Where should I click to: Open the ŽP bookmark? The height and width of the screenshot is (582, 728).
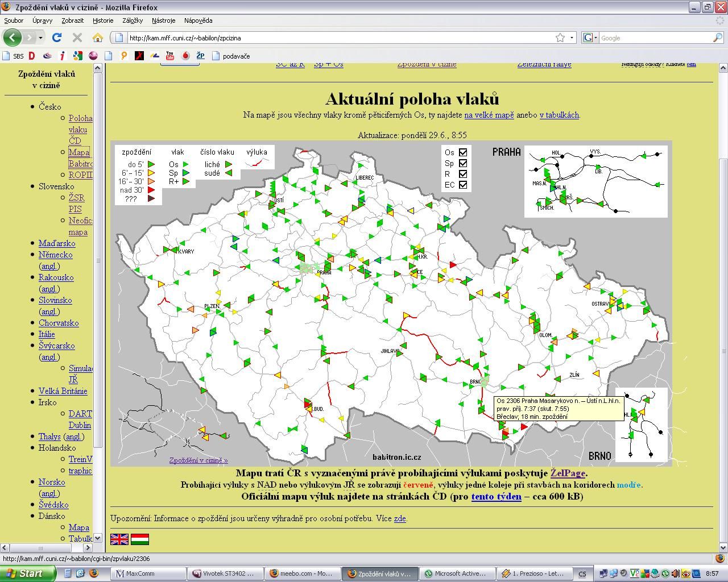tap(200, 56)
